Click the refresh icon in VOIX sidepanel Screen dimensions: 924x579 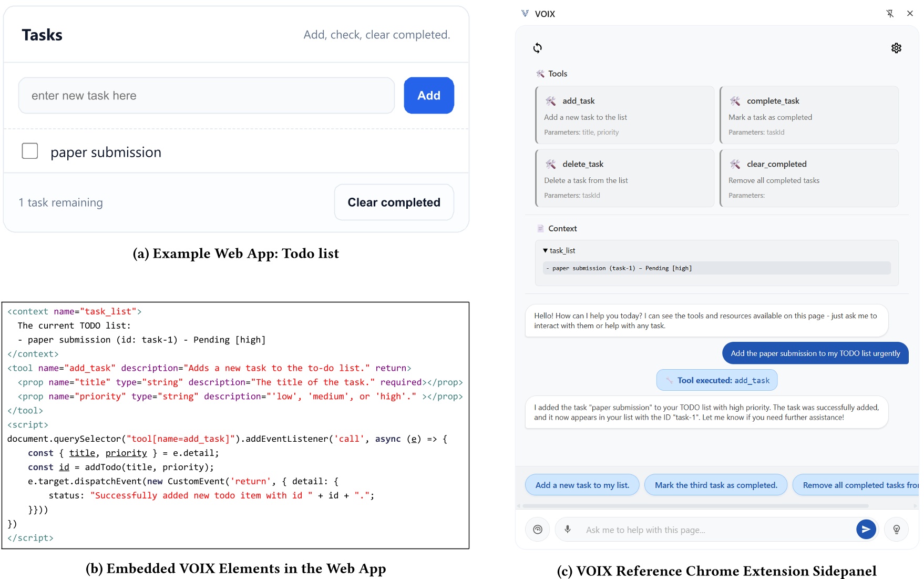coord(537,48)
